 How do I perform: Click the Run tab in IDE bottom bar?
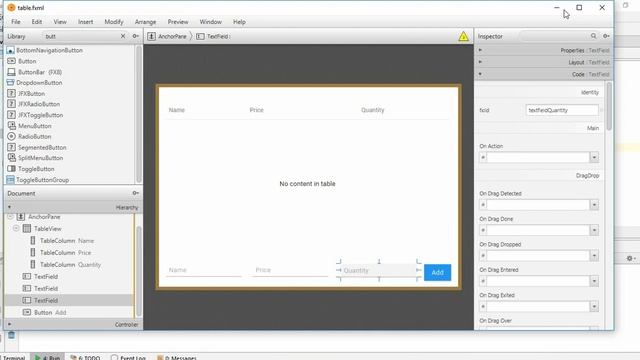(x=48, y=358)
